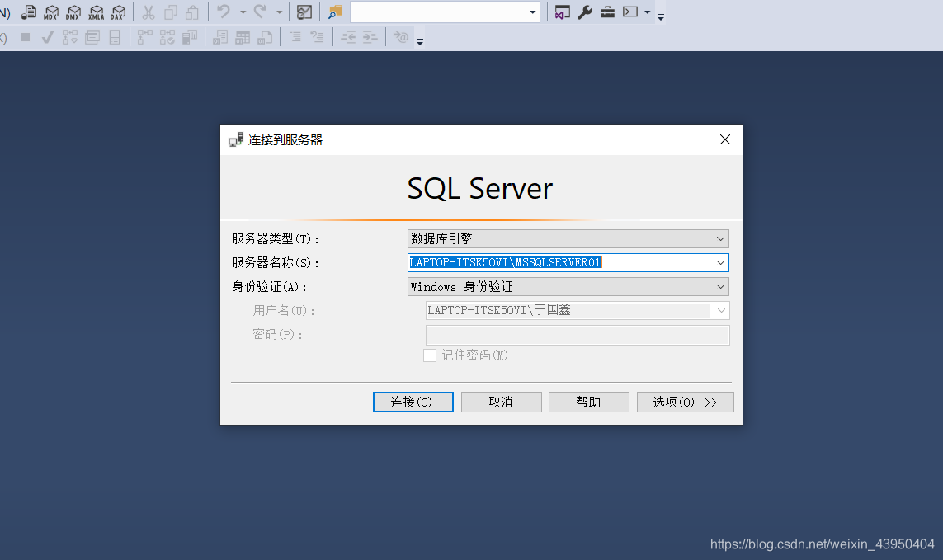Open a new DAX query
The width and height of the screenshot is (943, 560).
119,12
